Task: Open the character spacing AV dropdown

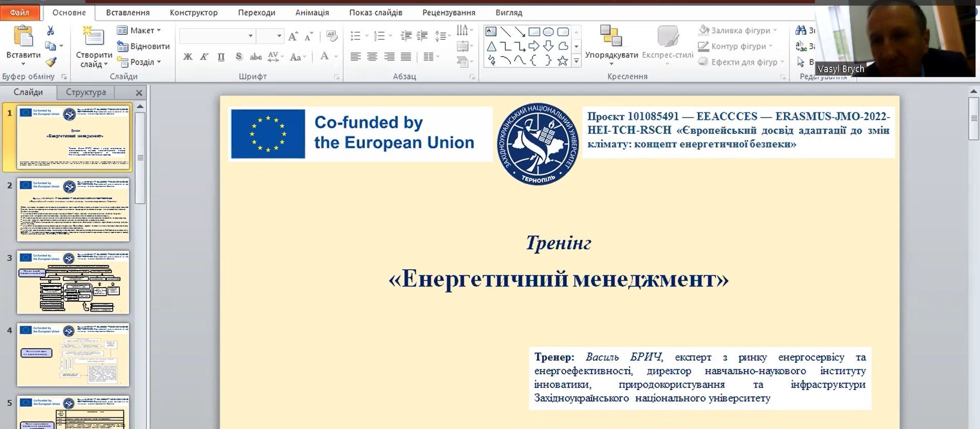Action: point(275,57)
